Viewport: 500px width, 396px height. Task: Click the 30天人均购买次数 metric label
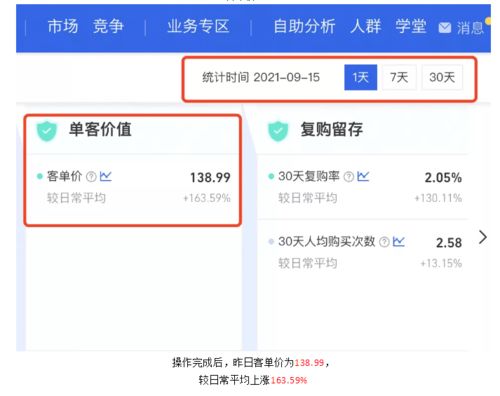pos(327,241)
